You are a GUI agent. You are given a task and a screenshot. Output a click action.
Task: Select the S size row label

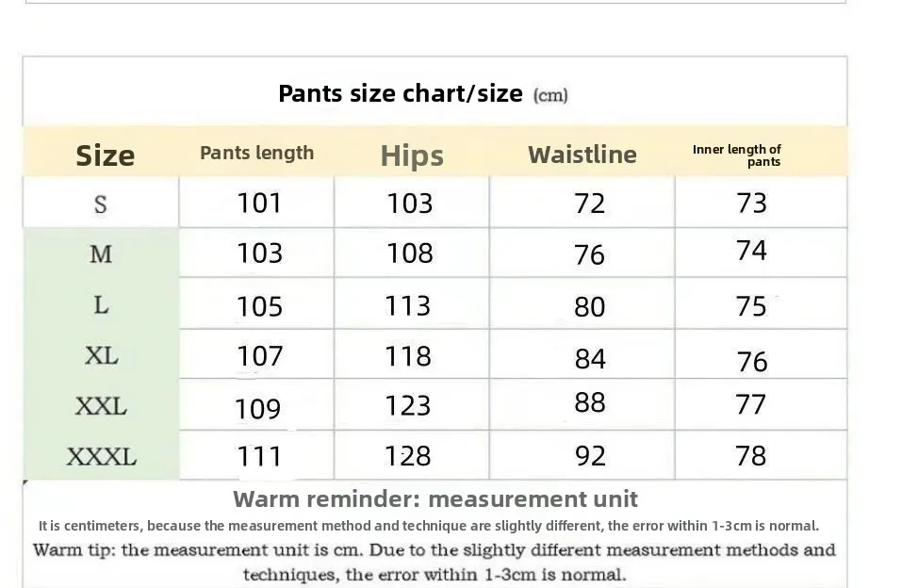101,204
